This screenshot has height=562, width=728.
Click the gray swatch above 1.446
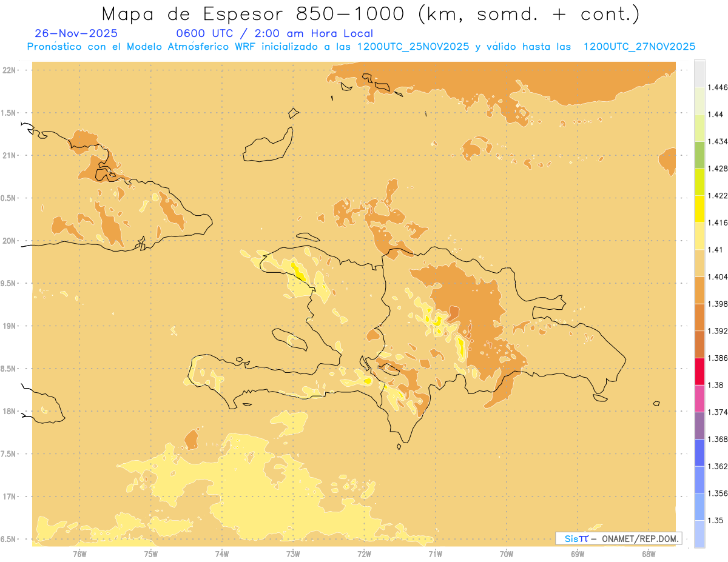pyautogui.click(x=699, y=73)
